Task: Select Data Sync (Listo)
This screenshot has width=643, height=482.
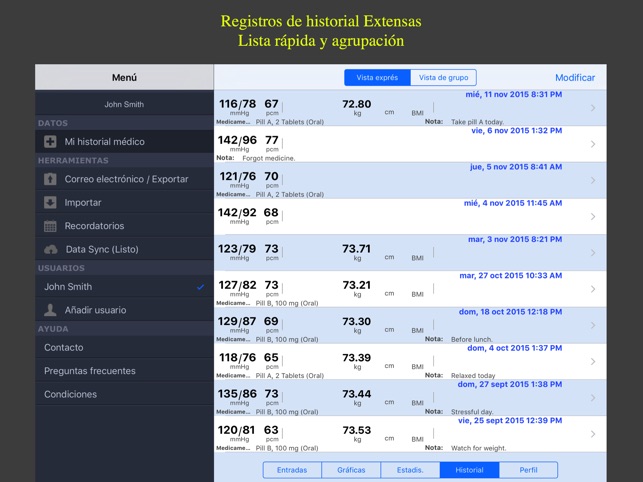Action: 124,249
